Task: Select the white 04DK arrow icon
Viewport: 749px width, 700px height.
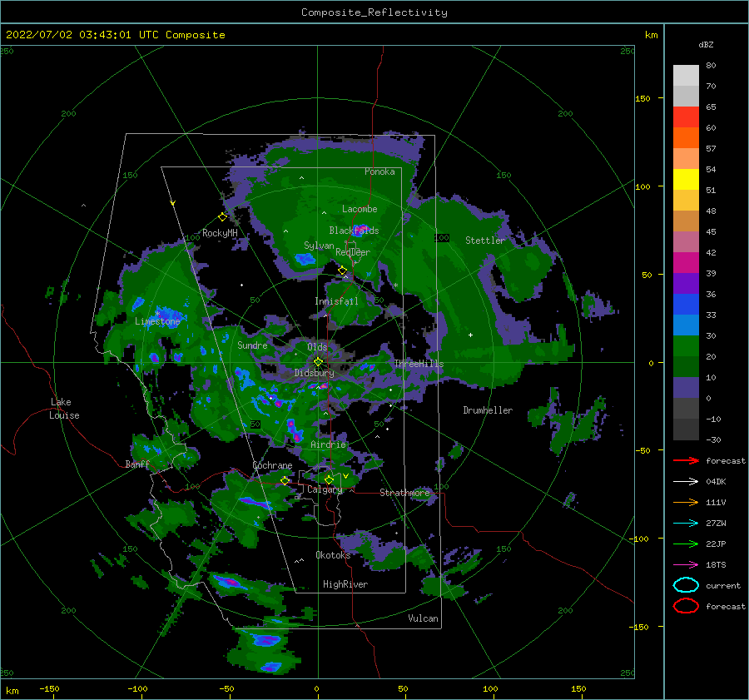Action: coord(686,481)
